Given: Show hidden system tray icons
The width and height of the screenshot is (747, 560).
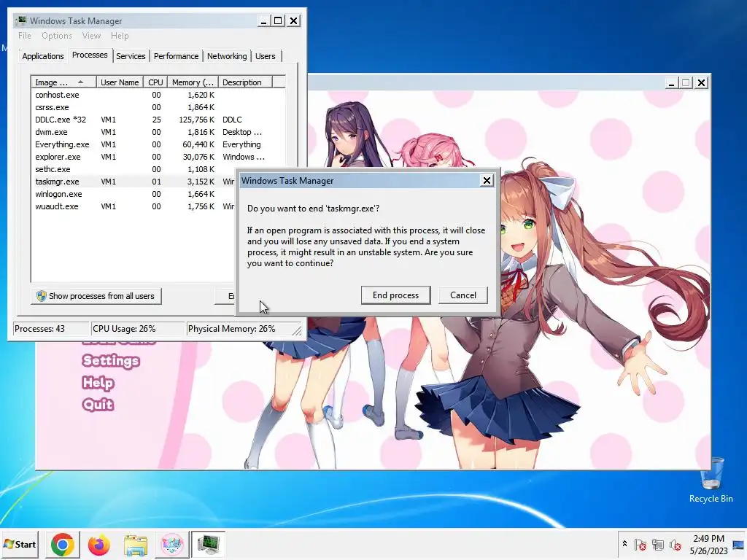Looking at the screenshot, I should [624, 544].
